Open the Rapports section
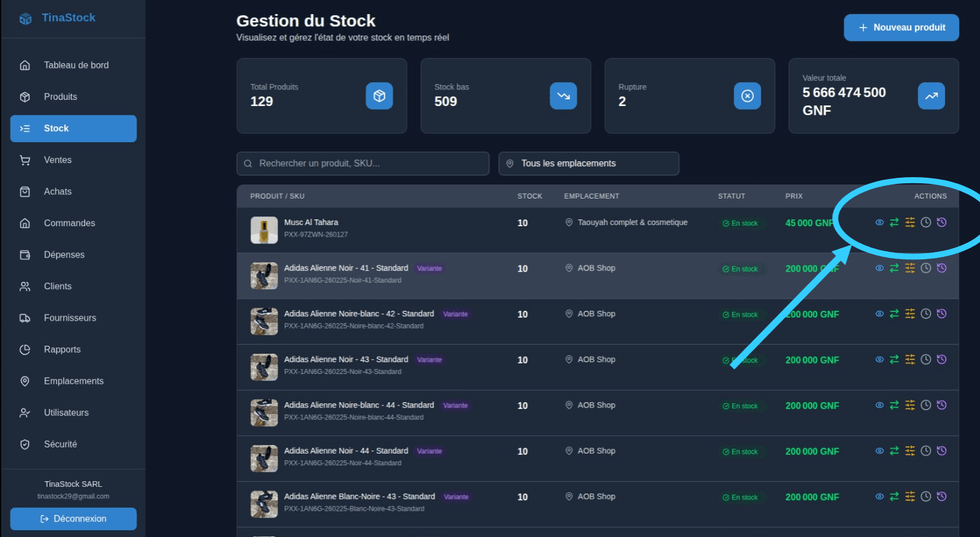 74,349
